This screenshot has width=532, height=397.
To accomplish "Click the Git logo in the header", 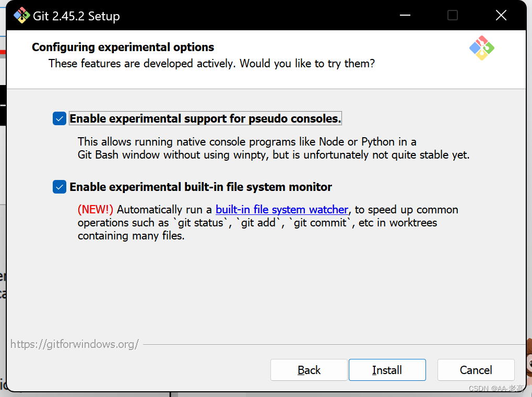I will coord(482,48).
